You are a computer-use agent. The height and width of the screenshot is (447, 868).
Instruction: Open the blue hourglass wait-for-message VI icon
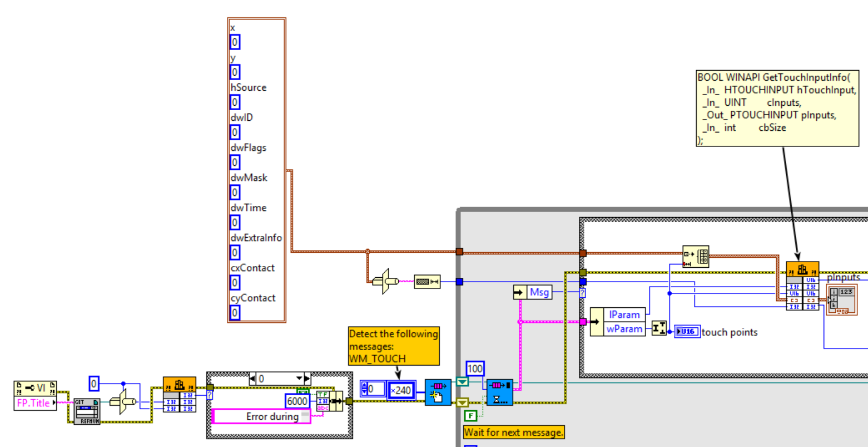pos(499,392)
